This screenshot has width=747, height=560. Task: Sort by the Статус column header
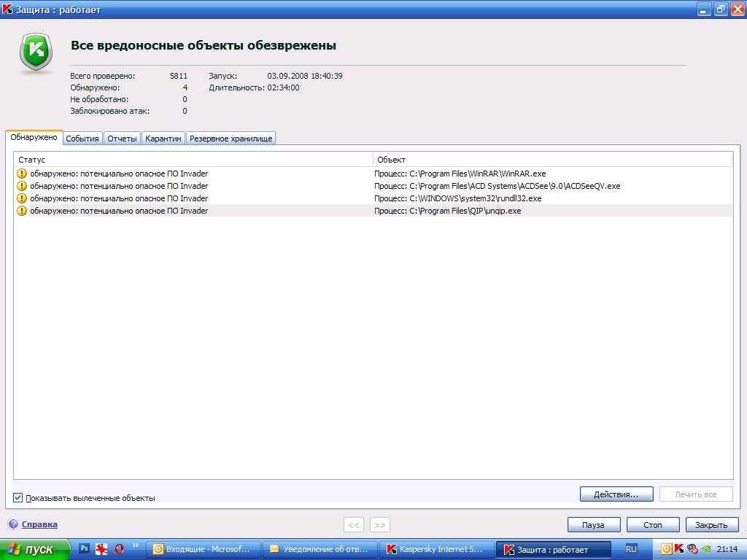click(193, 160)
